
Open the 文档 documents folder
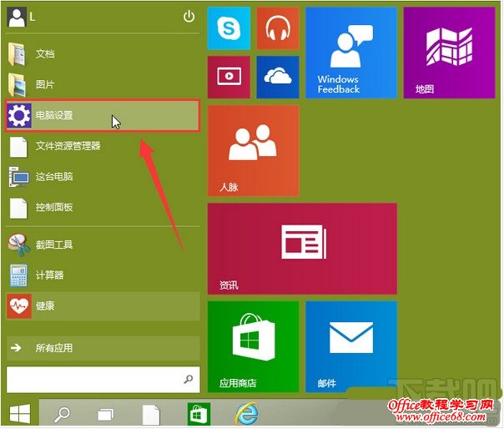click(x=103, y=53)
